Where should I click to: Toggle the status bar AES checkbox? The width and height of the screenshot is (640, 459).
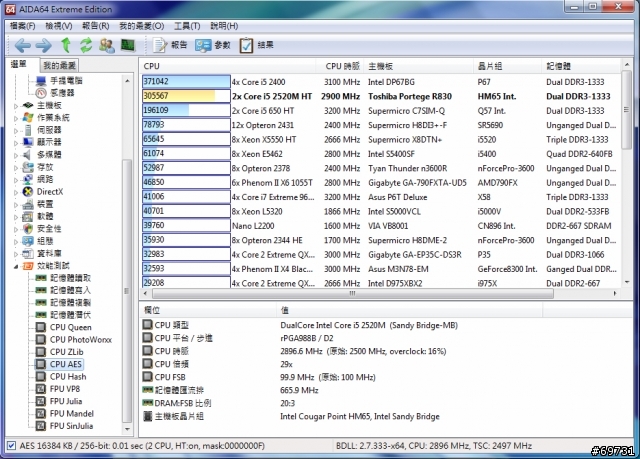11,446
